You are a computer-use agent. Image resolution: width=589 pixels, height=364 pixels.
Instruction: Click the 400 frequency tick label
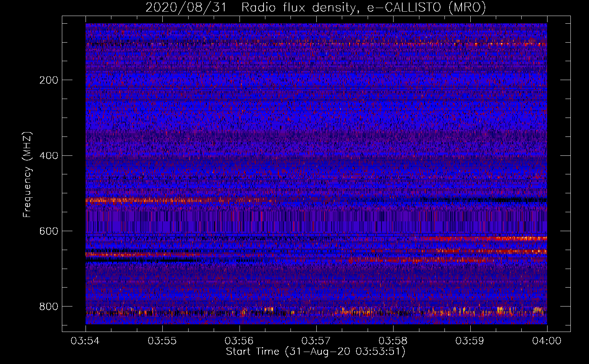pos(49,156)
